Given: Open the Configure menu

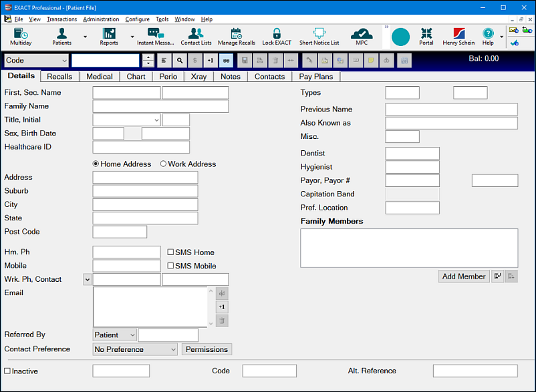Looking at the screenshot, I should click(138, 19).
